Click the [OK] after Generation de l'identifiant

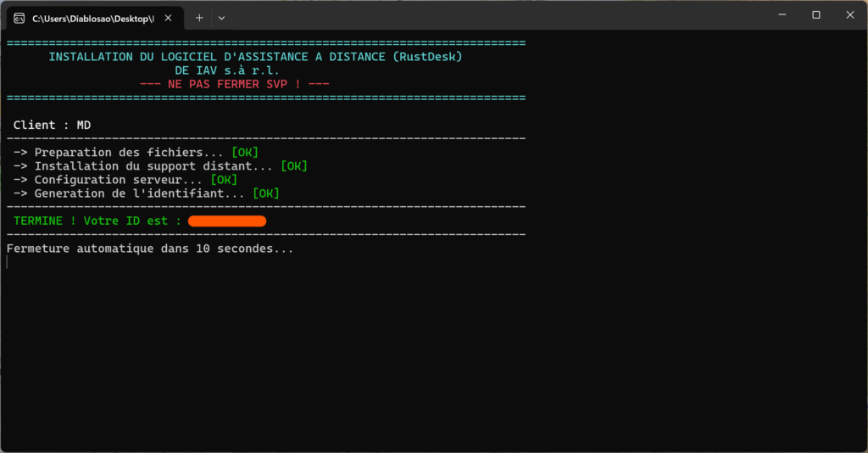(265, 193)
